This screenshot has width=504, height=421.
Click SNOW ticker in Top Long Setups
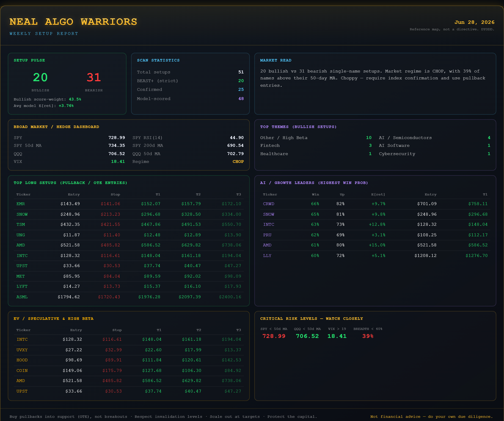(22, 214)
